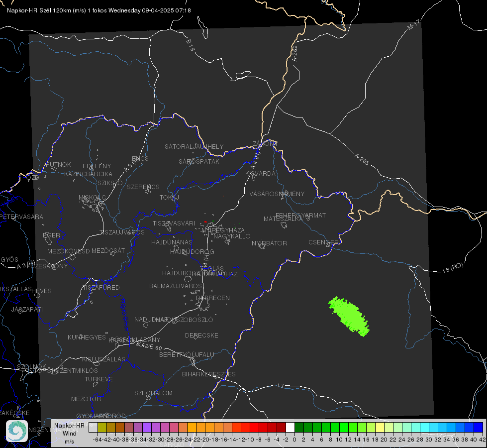Click the HEVES city label
Image resolution: width=487 pixels, height=448 pixels.
[41, 291]
